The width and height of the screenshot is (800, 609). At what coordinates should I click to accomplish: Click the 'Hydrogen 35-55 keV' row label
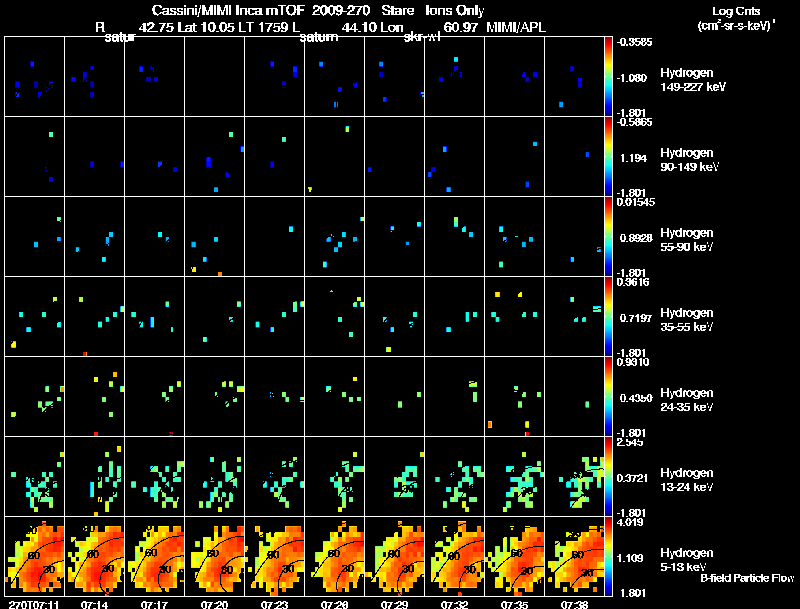687,320
